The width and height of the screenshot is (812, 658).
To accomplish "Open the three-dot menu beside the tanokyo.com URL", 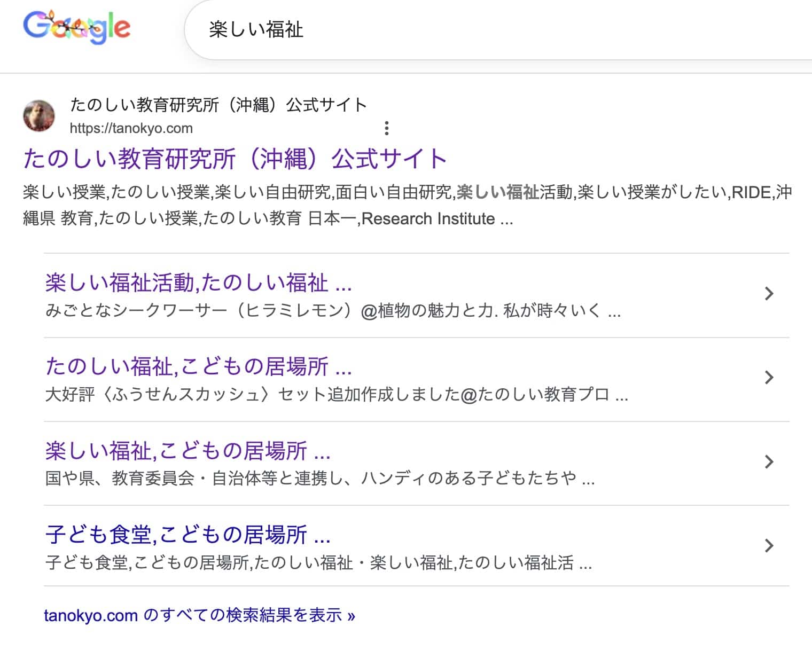I will pyautogui.click(x=386, y=128).
